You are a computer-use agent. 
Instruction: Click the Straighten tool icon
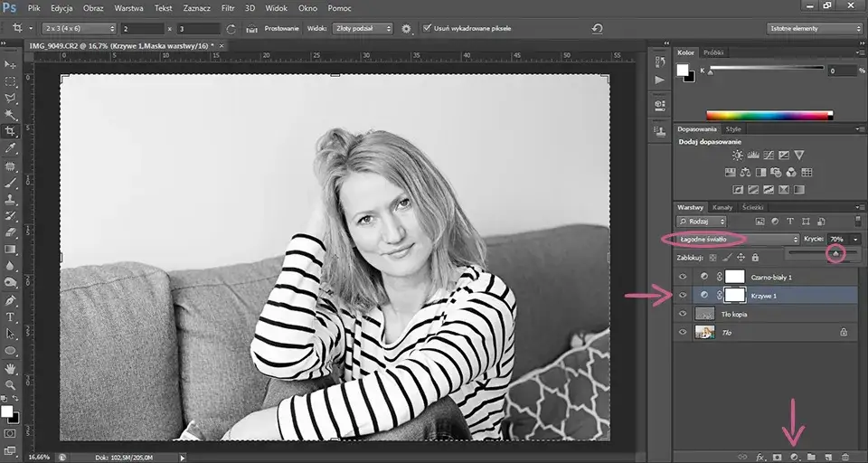pyautogui.click(x=252, y=28)
